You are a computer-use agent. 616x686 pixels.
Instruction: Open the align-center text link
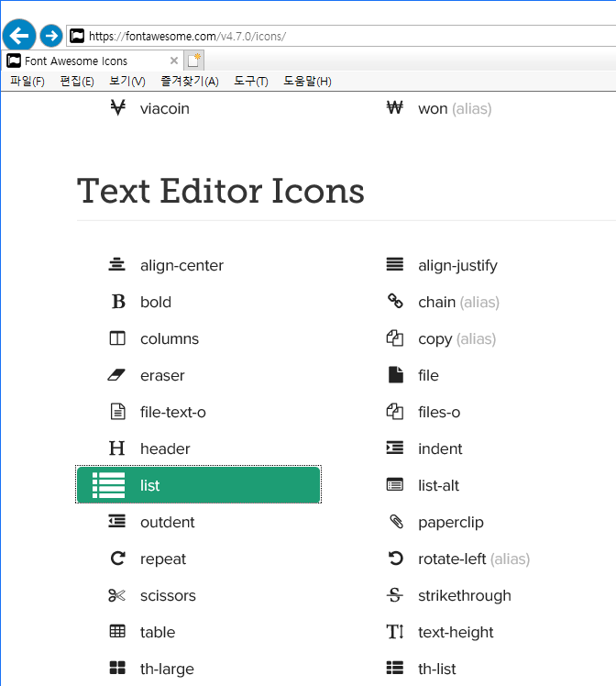pyautogui.click(x=181, y=266)
